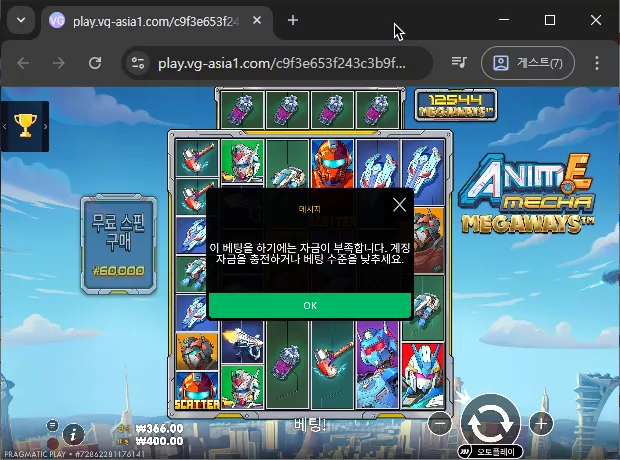
Task: Click the Anime Mecha Megaways logo
Action: [x=527, y=194]
